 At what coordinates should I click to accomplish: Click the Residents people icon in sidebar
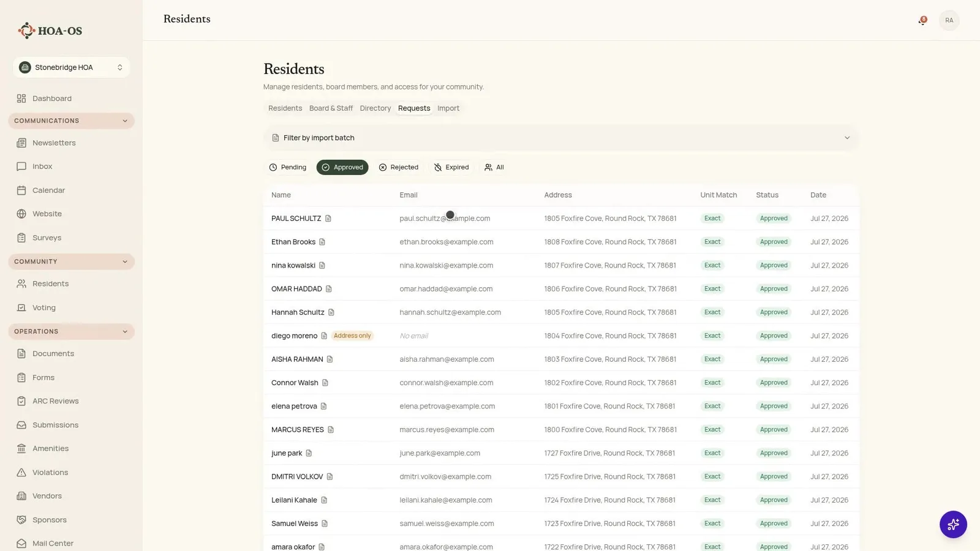tap(21, 283)
